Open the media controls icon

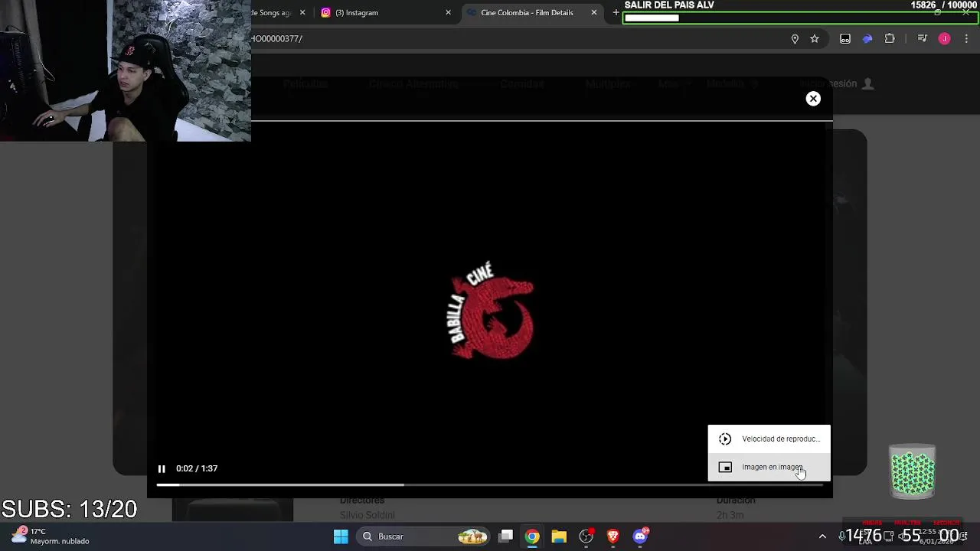pyautogui.click(x=922, y=39)
